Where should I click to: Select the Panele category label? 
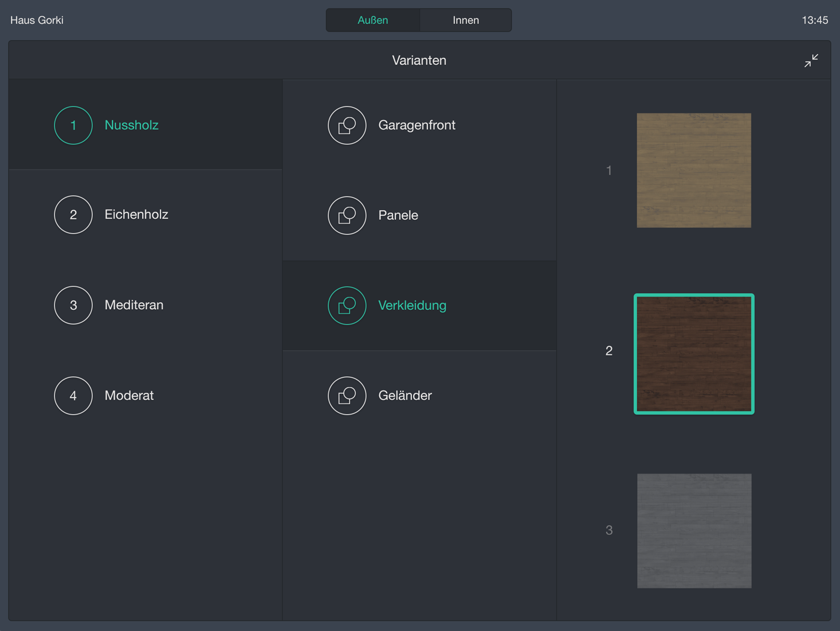(398, 215)
